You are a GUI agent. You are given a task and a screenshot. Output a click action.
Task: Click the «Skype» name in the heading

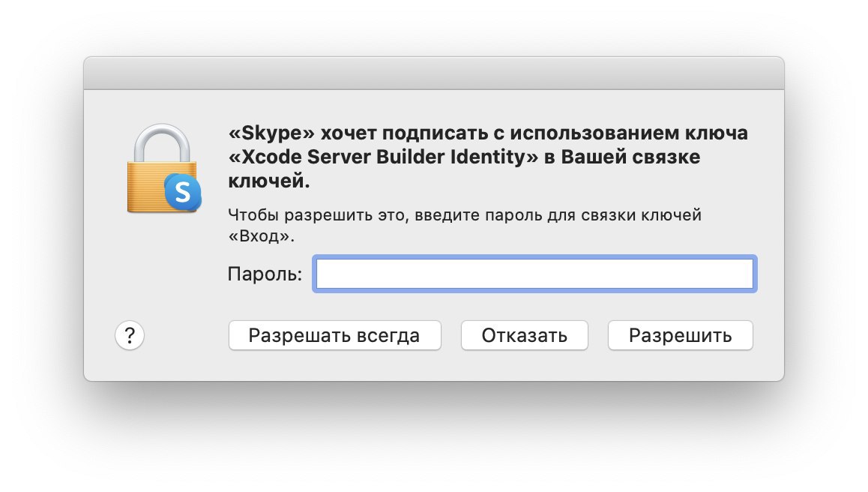pos(272,134)
